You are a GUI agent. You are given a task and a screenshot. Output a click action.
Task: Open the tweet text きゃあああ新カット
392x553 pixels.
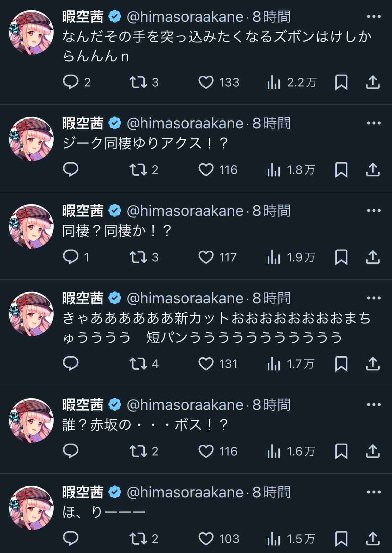pyautogui.click(x=216, y=328)
